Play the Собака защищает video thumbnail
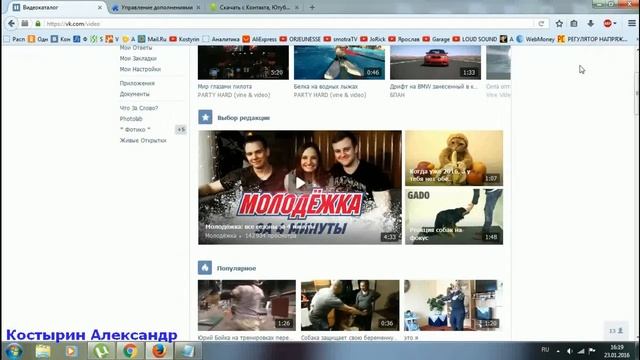Viewport: 640px width, 360px height. pos(350,305)
